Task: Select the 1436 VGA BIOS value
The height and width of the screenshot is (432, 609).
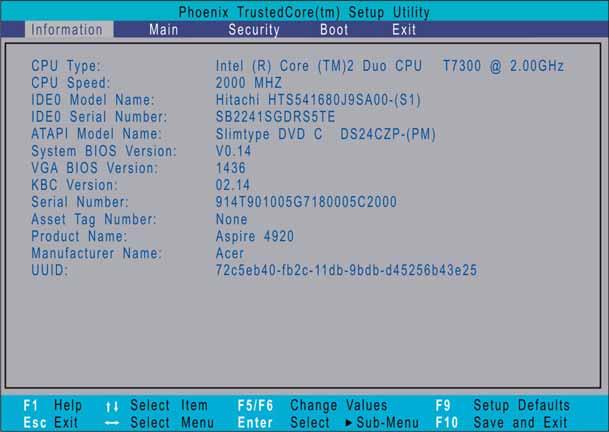Action: tap(231, 168)
